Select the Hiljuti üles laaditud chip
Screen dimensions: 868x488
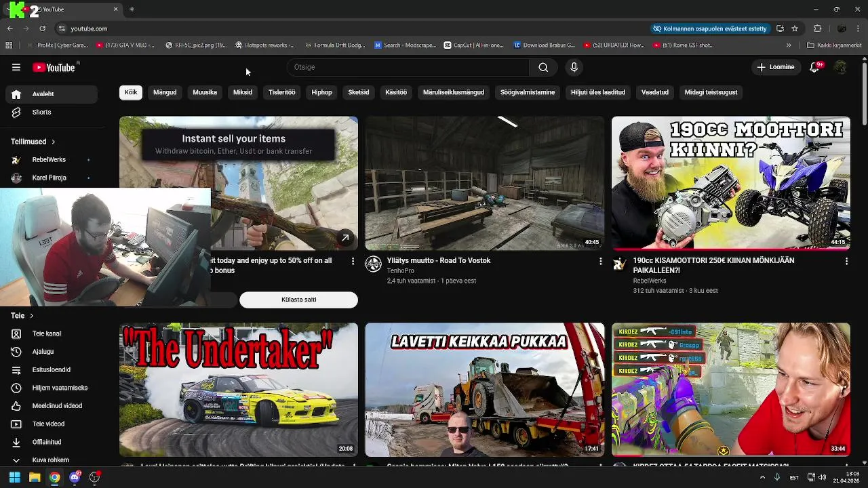[598, 92]
